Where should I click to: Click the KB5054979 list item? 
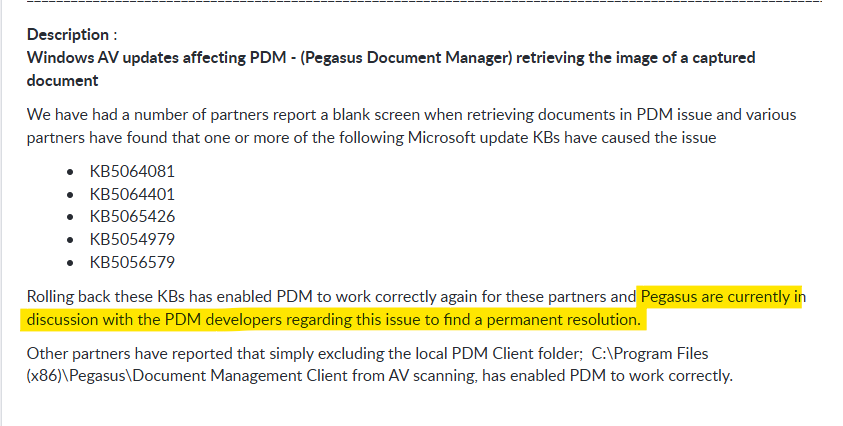pyautogui.click(x=132, y=239)
